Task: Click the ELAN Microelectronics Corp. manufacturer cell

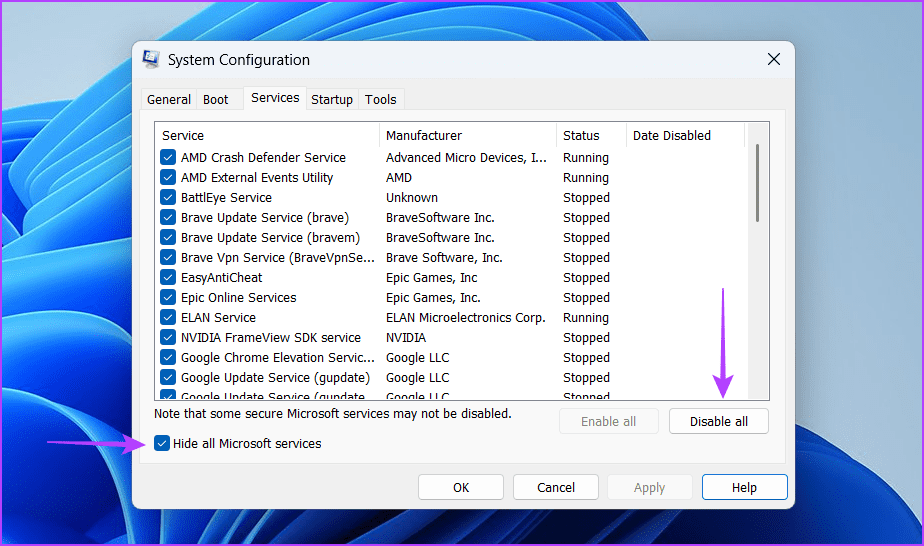Action: (x=466, y=317)
